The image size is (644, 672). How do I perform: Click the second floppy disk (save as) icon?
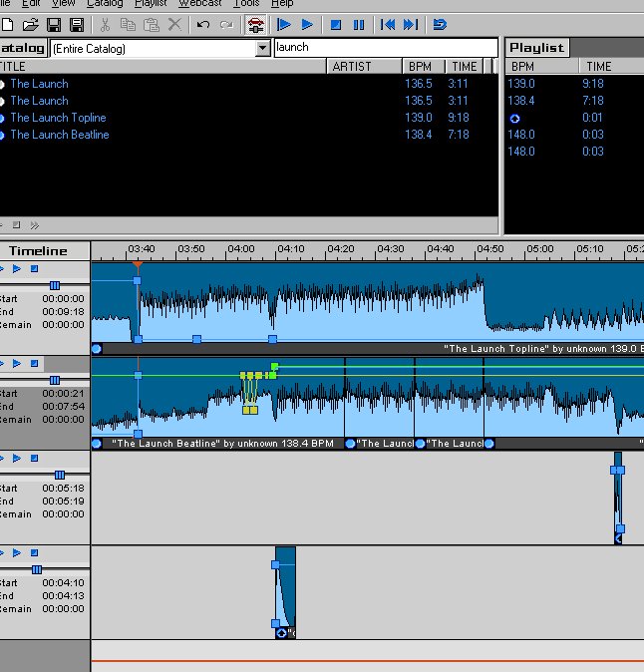pos(77,25)
